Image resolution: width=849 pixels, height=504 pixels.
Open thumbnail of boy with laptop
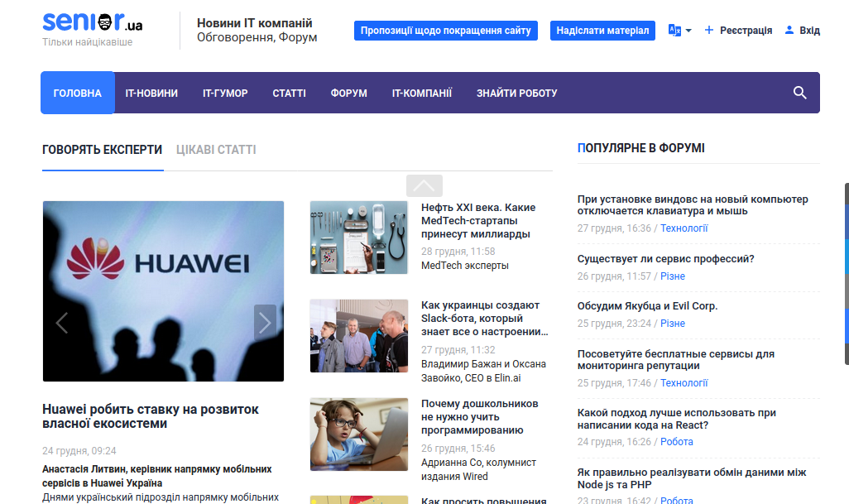click(358, 434)
